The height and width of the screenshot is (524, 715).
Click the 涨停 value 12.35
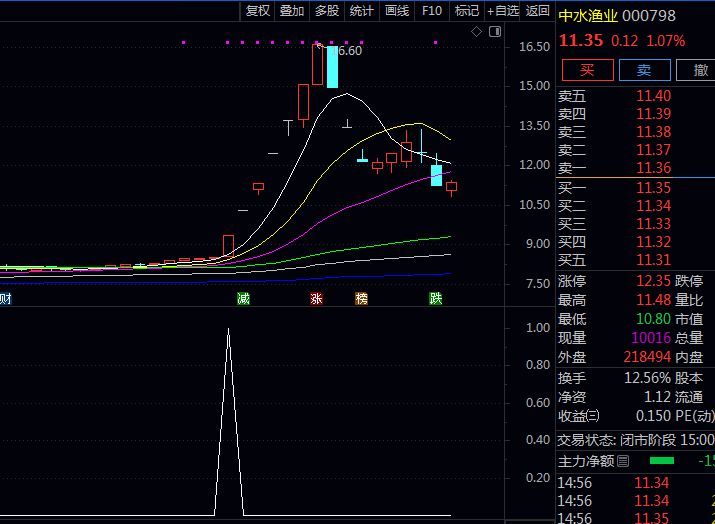point(653,281)
